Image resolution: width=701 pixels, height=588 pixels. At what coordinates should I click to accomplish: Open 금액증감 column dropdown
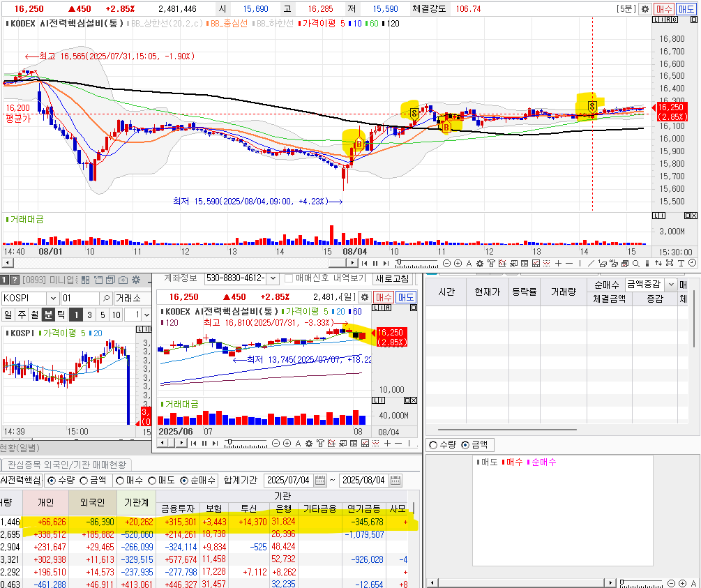click(670, 284)
